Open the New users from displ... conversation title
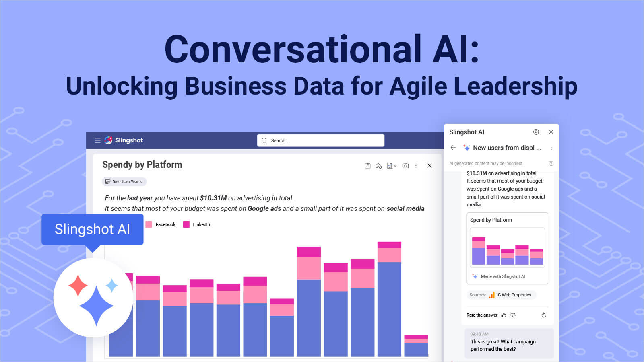The width and height of the screenshot is (644, 362). point(507,148)
